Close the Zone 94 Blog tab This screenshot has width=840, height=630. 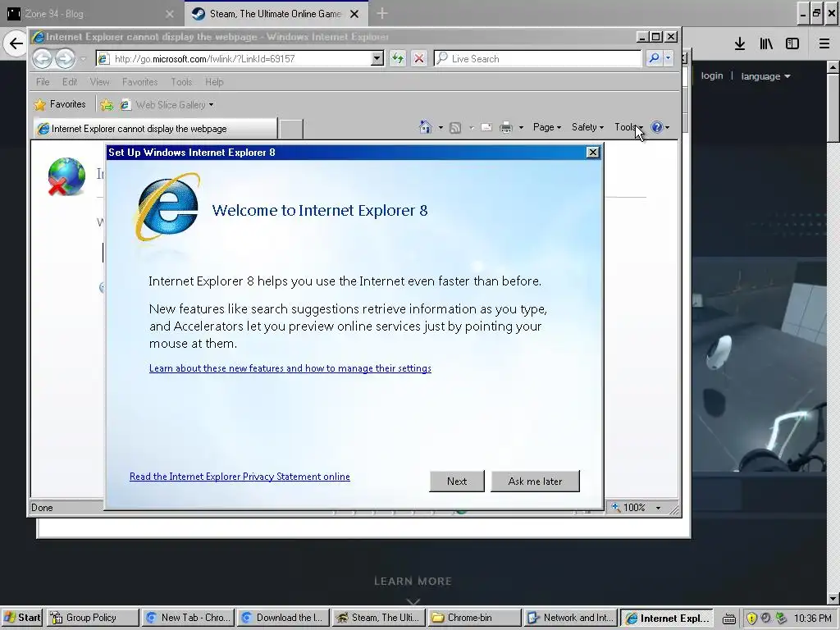pos(169,14)
